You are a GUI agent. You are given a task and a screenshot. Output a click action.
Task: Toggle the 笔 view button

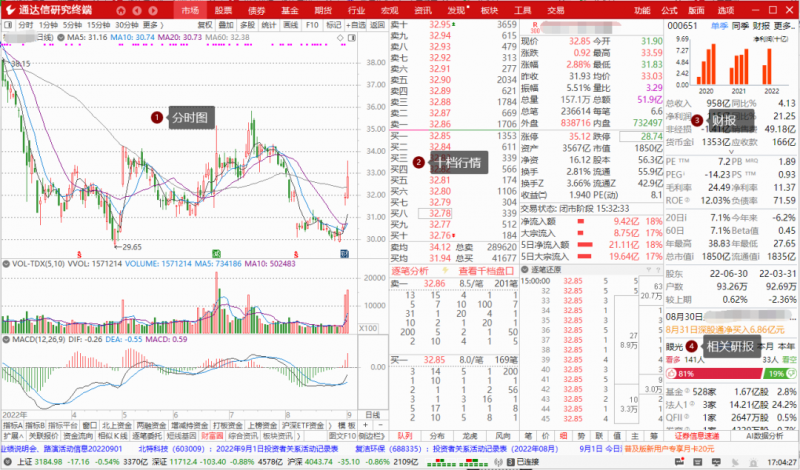click(x=528, y=436)
